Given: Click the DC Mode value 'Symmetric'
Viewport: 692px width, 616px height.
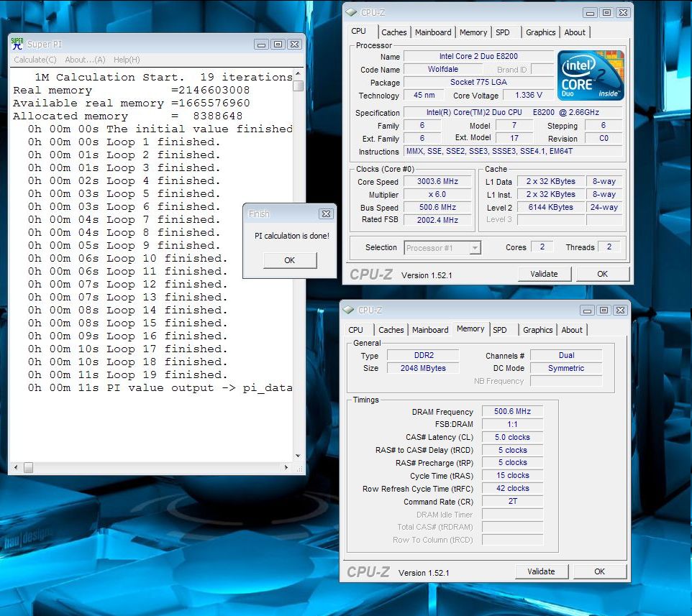Looking at the screenshot, I should point(566,368).
